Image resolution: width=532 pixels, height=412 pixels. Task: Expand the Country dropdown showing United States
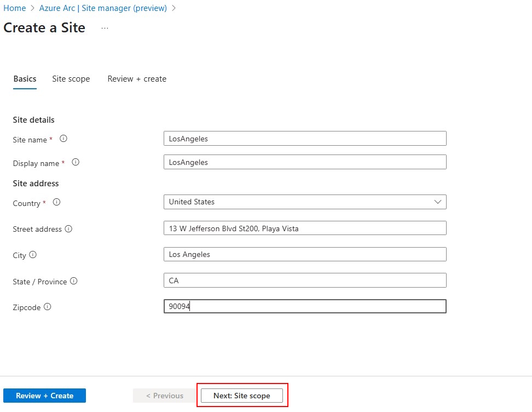click(x=305, y=202)
